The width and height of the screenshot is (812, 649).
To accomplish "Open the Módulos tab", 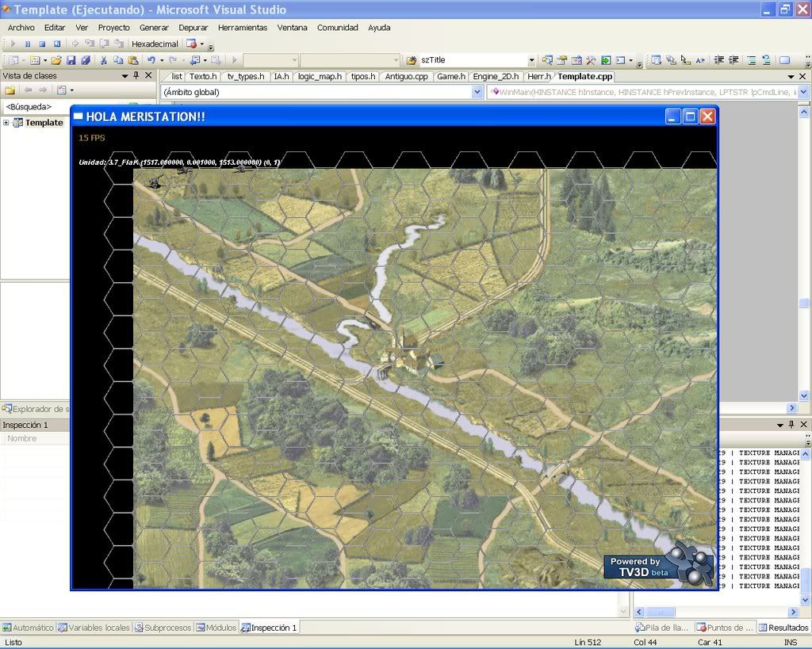I will (216, 628).
